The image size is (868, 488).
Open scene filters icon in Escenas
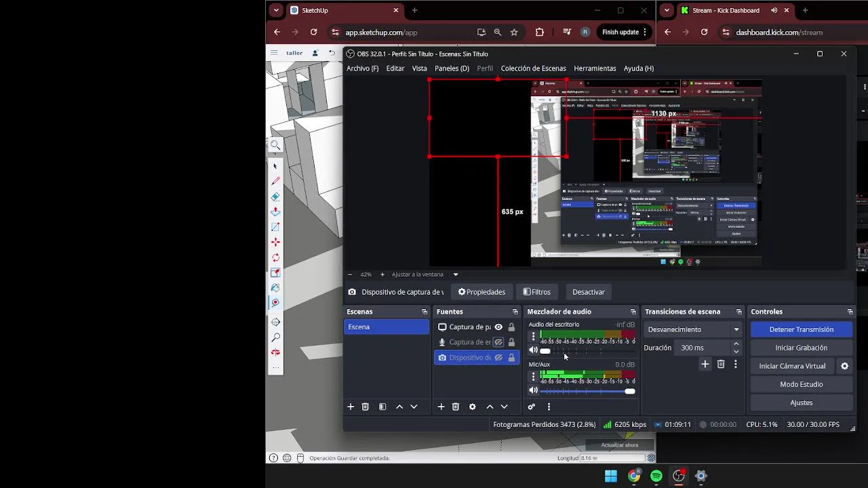(382, 407)
